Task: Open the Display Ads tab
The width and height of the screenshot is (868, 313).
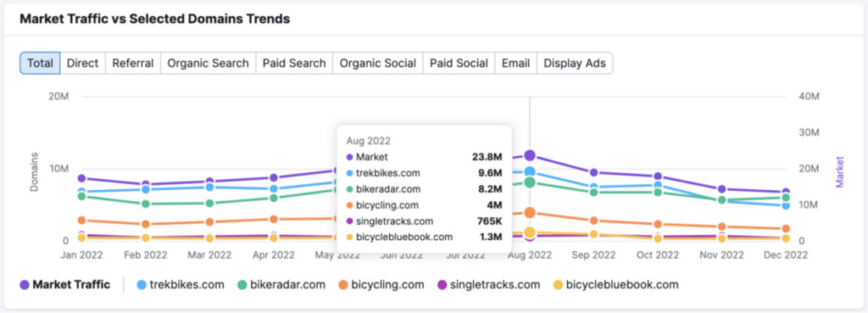Action: tap(575, 63)
